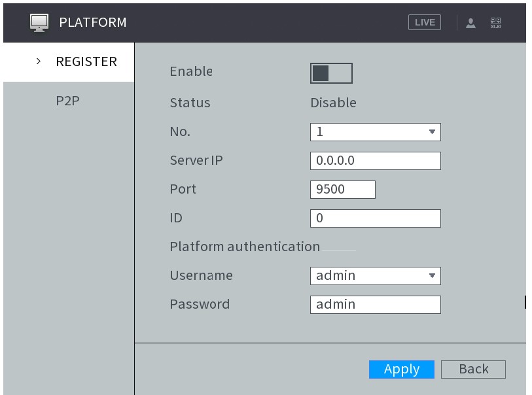
Task: Click the Password input field
Action: [x=375, y=305]
